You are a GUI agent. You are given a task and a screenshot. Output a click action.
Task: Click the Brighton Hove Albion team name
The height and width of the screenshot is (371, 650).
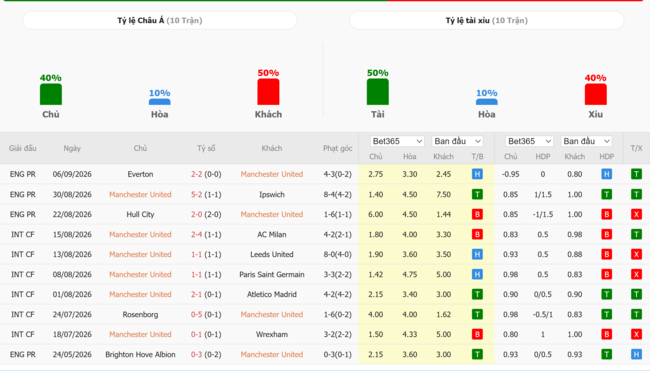click(140, 354)
